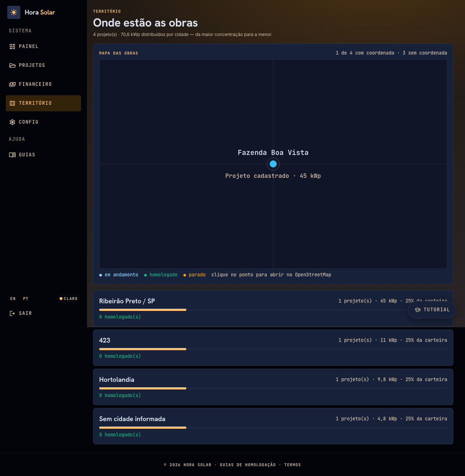The width and height of the screenshot is (465, 476).
Task: Click the Ribeirão Preto / SP city heading
Action: click(127, 301)
